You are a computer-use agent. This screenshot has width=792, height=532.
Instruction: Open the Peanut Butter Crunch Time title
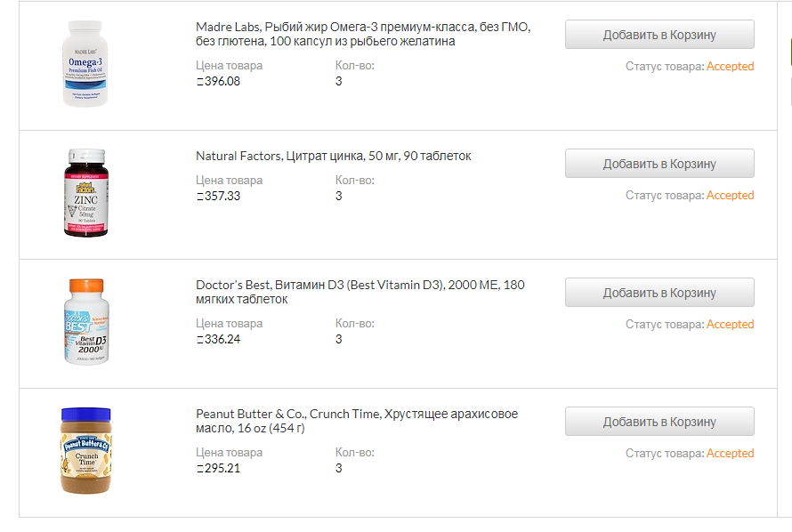(357, 421)
